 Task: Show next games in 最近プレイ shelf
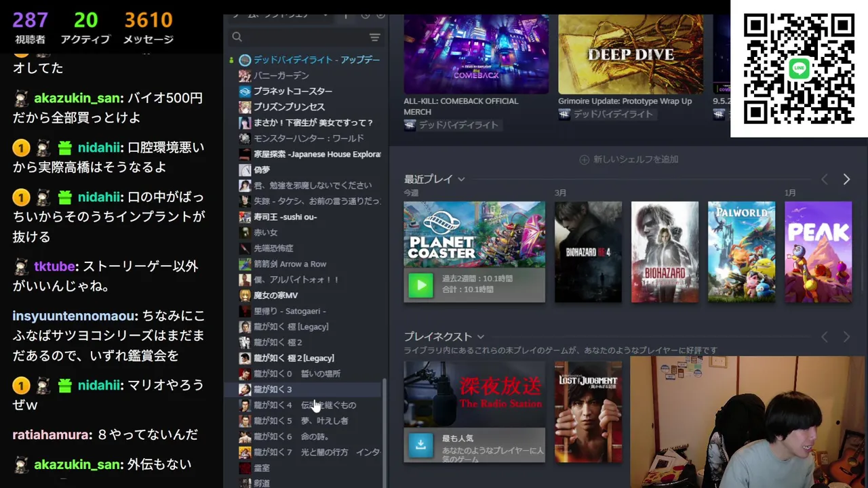coord(846,179)
